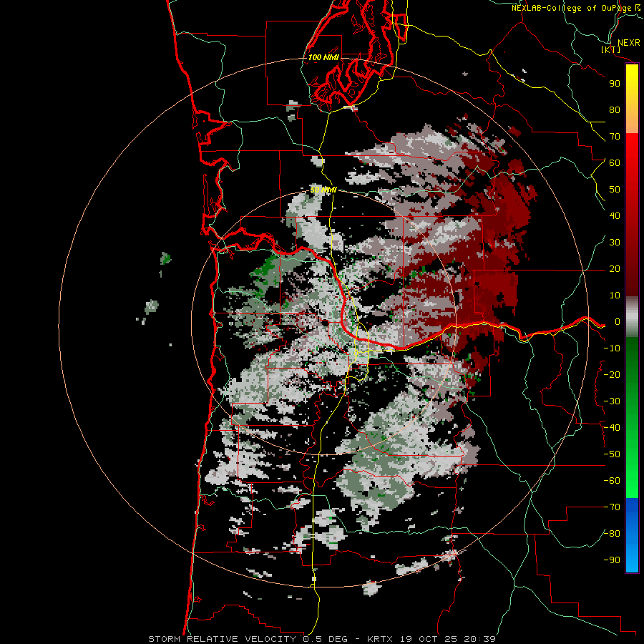
Task: Click the 90 value on velocity scale
Action: pos(615,84)
